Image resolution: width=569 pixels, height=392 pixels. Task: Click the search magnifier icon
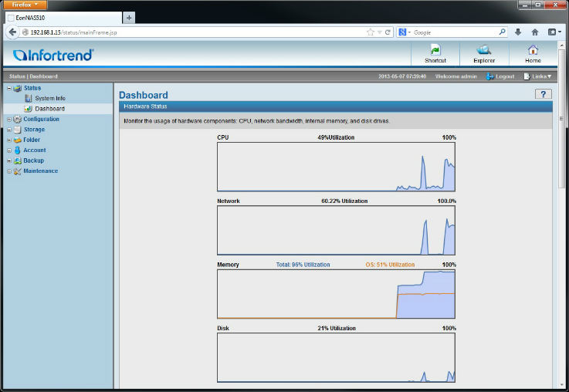click(503, 32)
